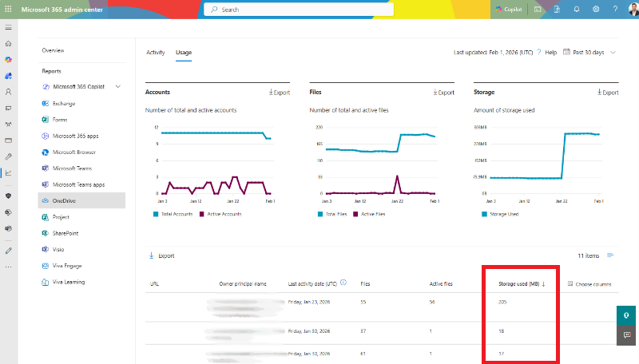Toggle Storage Used legend swatch
This screenshot has height=364, width=639.
point(485,214)
